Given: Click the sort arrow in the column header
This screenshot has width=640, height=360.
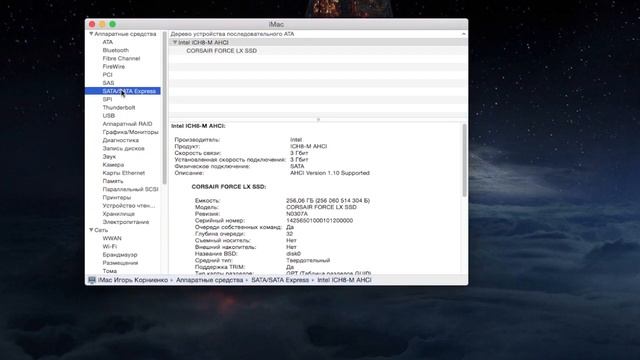Looking at the screenshot, I should [463, 34].
